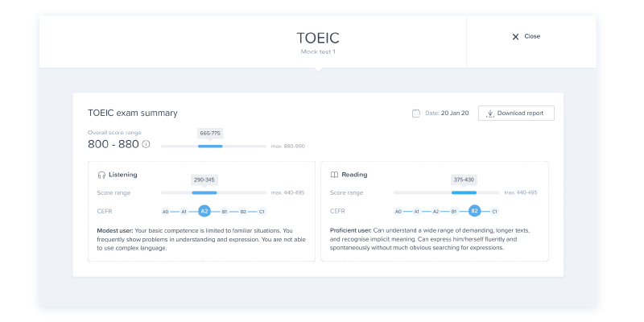Select C1 on the Reading CEFR scale

point(494,212)
